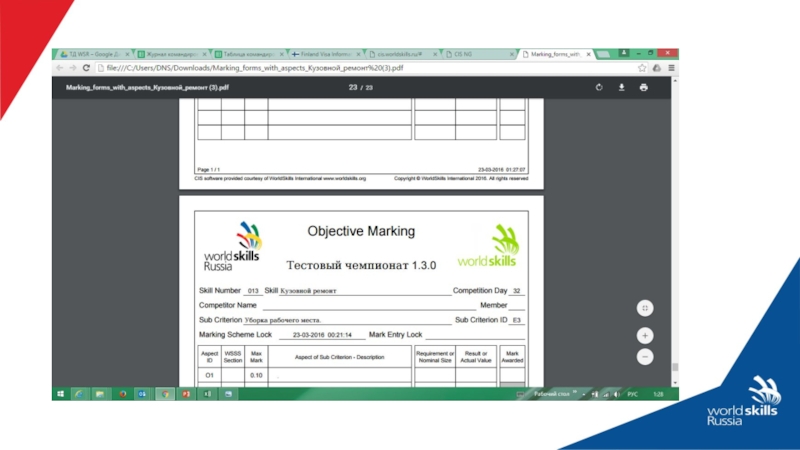Click the 'Objective Marking' heading
Image resolution: width=800 pixels, height=450 pixels.
tap(361, 231)
